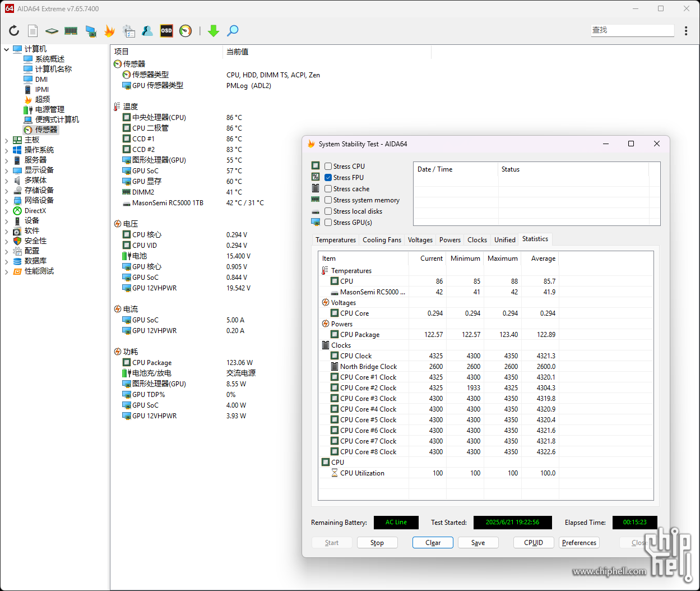
Task: Open the CPUID button
Action: pyautogui.click(x=534, y=543)
